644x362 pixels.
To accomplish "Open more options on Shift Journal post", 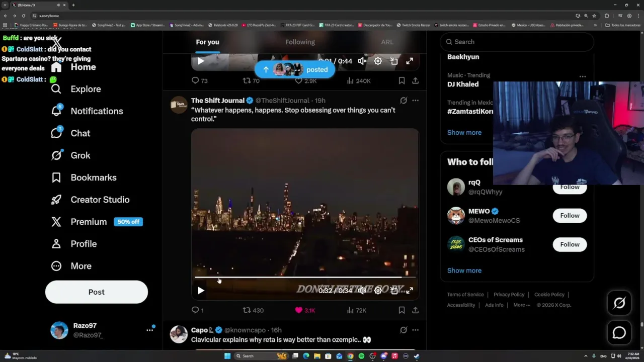I will [415, 101].
